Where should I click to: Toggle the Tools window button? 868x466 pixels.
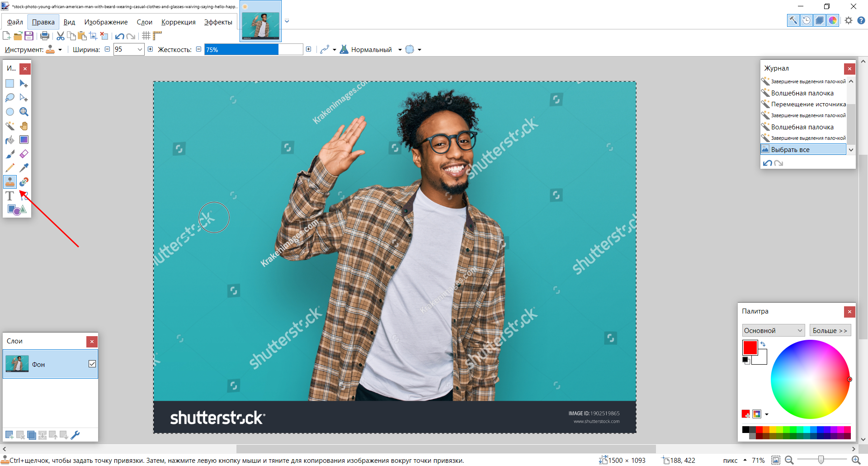793,20
